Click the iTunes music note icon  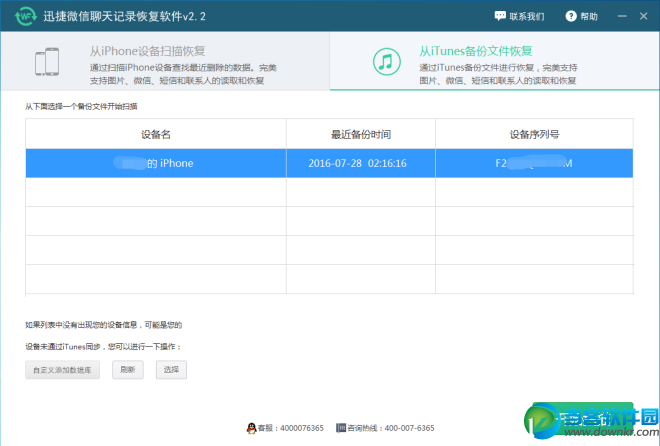(x=386, y=62)
